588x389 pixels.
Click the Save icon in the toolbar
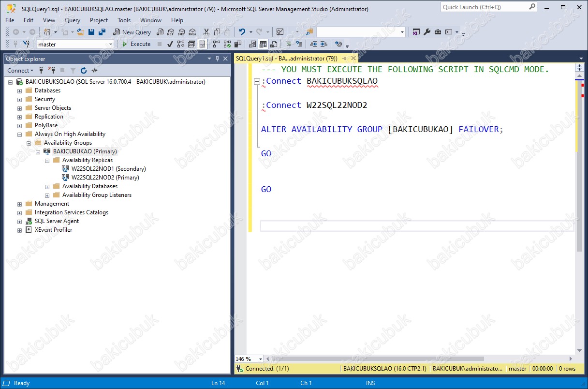(91, 32)
